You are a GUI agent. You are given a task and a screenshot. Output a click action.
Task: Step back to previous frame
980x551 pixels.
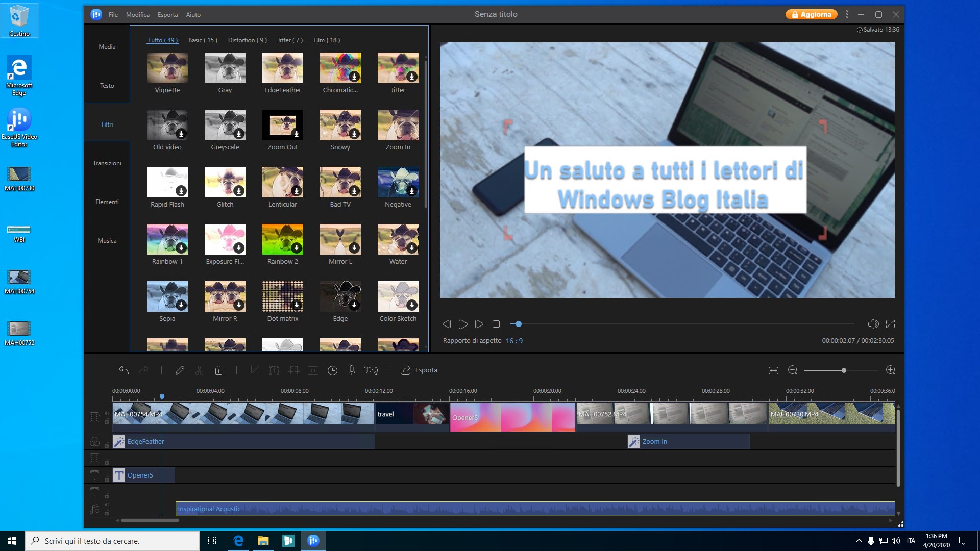[x=447, y=324]
